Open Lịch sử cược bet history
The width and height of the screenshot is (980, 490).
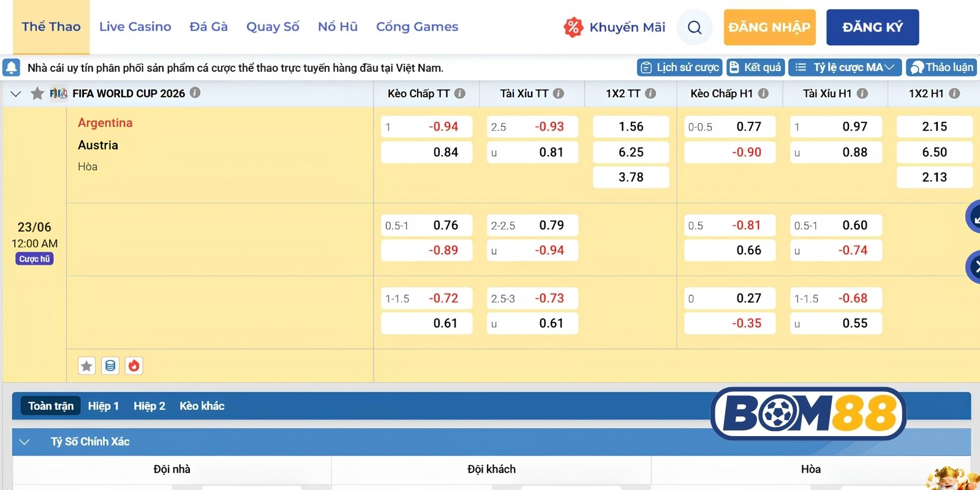pyautogui.click(x=680, y=67)
